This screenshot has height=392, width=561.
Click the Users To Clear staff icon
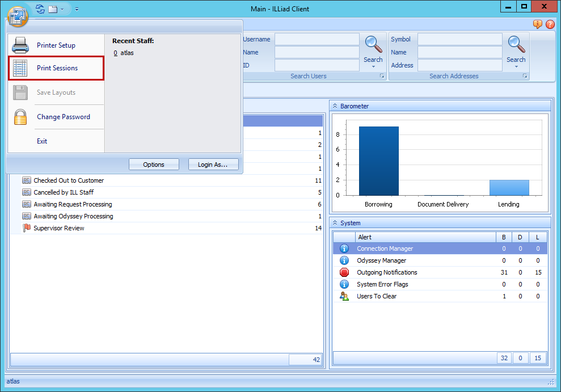pyautogui.click(x=344, y=296)
